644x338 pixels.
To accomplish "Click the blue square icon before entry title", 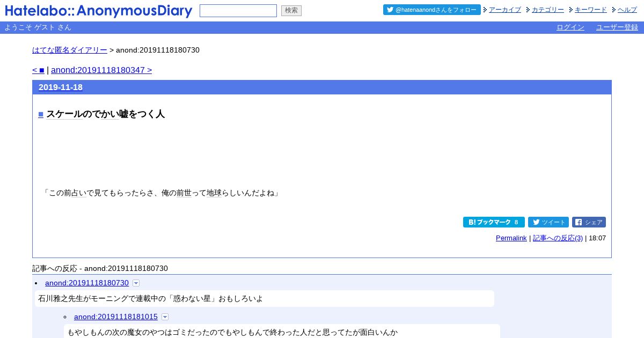I will [x=41, y=114].
